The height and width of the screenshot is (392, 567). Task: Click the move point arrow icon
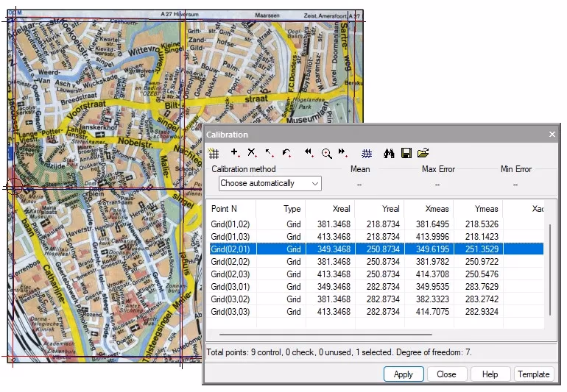[x=270, y=153]
